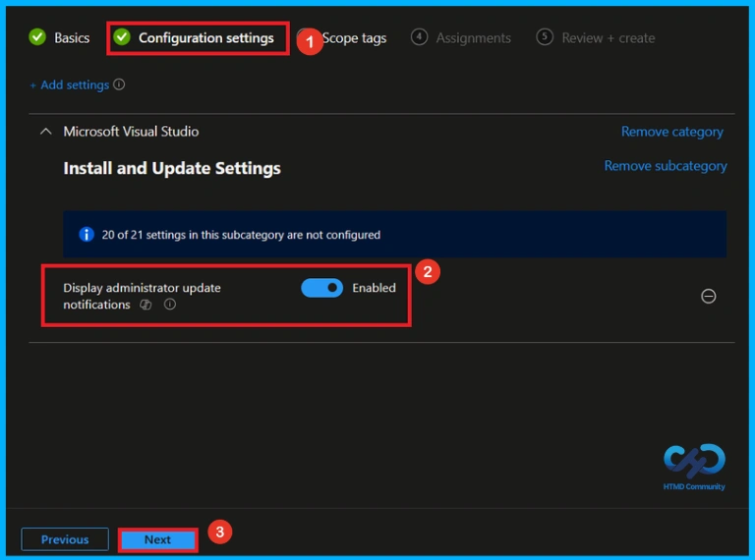Open the Assignments step tab

461,37
